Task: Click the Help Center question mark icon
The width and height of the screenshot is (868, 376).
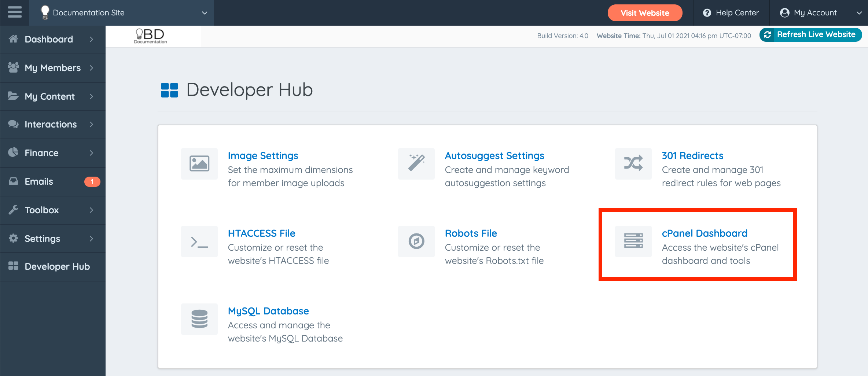Action: pos(707,13)
